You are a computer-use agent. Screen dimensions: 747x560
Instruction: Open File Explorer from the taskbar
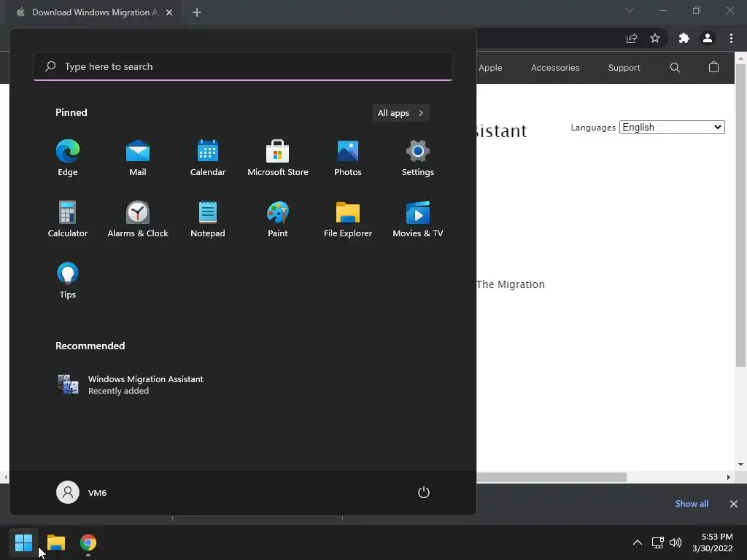coord(55,542)
